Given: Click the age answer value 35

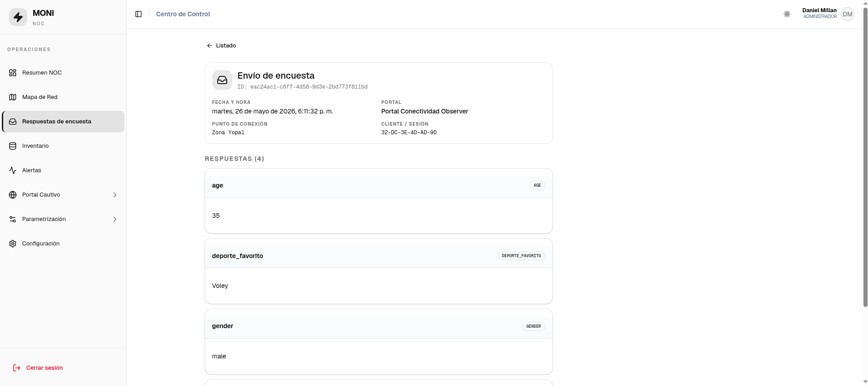Looking at the screenshot, I should [x=216, y=216].
